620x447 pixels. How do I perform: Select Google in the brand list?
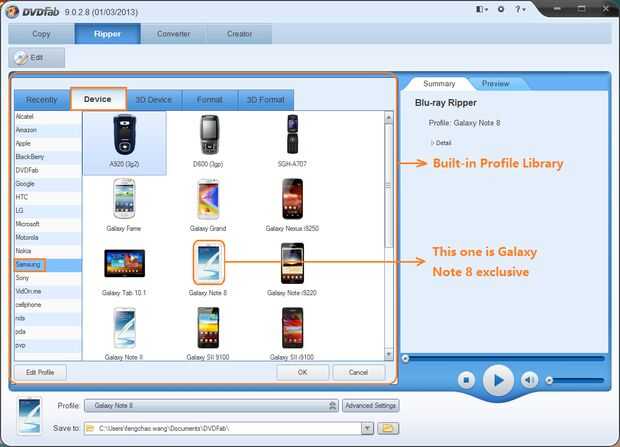click(x=48, y=184)
